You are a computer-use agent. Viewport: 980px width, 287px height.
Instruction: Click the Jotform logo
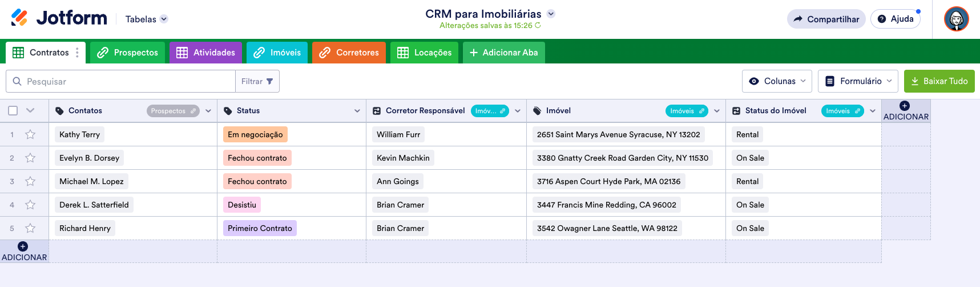[x=59, y=18]
